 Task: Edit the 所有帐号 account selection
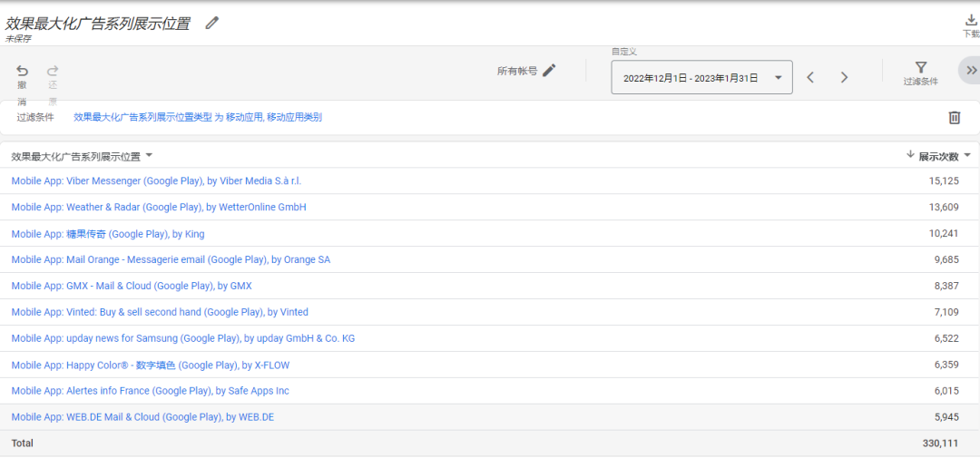[x=549, y=71]
